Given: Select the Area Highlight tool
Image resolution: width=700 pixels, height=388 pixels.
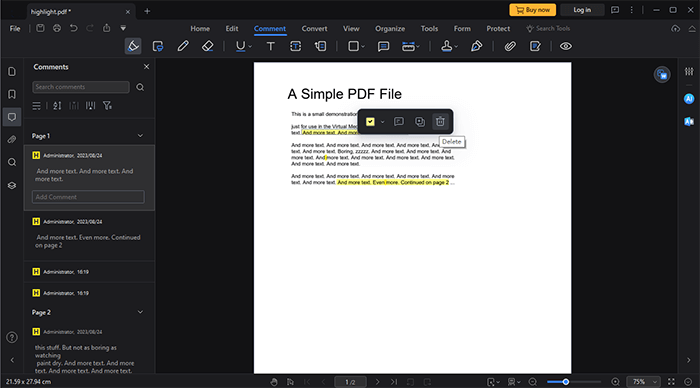Looking at the screenshot, I should click(x=158, y=46).
